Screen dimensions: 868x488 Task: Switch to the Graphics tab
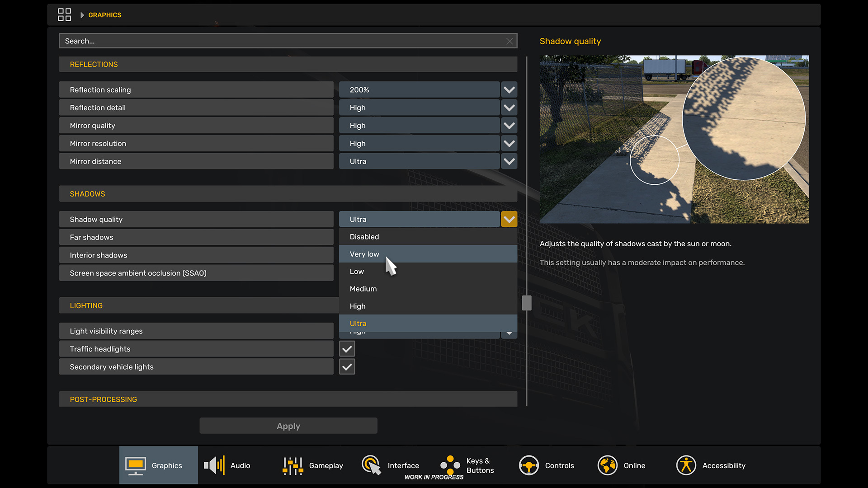pyautogui.click(x=158, y=465)
